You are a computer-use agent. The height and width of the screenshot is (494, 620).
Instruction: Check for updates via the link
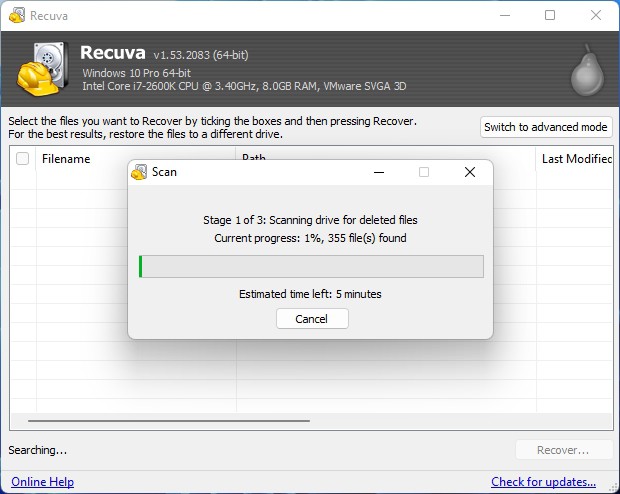click(x=543, y=482)
